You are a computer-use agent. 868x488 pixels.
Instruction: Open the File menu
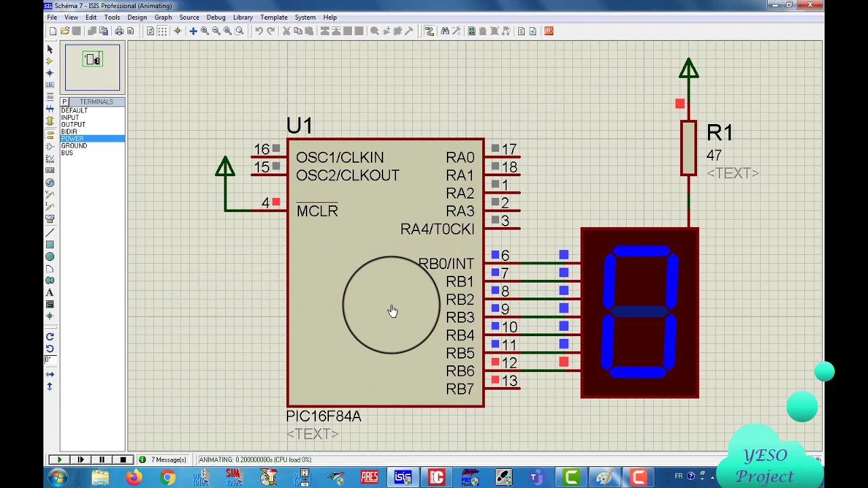[x=52, y=17]
